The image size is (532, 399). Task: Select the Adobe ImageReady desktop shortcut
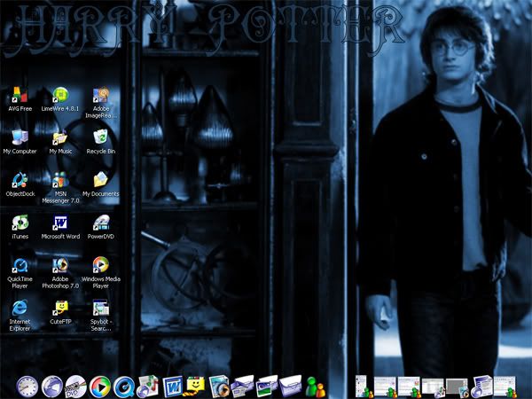(101, 103)
